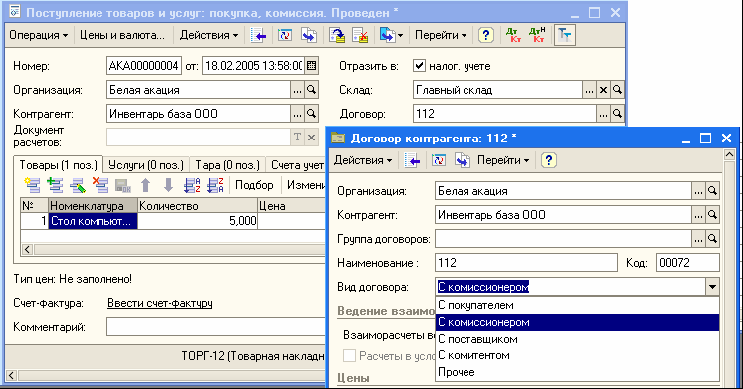
Task: Click magnifier of Организация in contract window
Action: (x=712, y=191)
